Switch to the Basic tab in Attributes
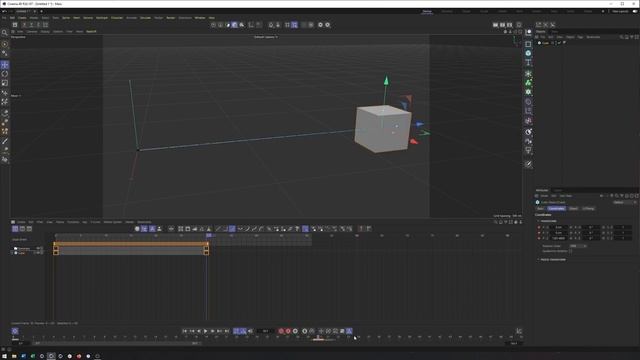This screenshot has height=360, width=640. pyautogui.click(x=541, y=209)
